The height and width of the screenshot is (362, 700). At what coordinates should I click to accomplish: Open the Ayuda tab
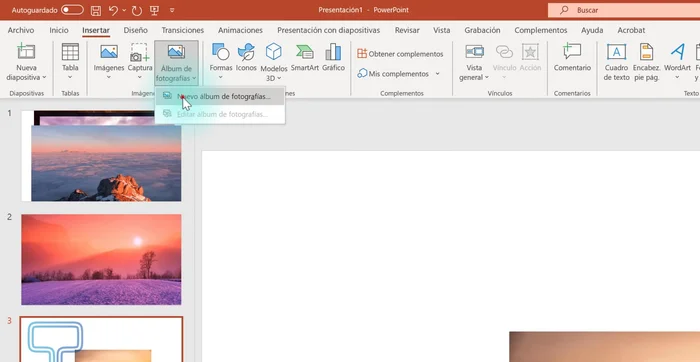point(592,30)
